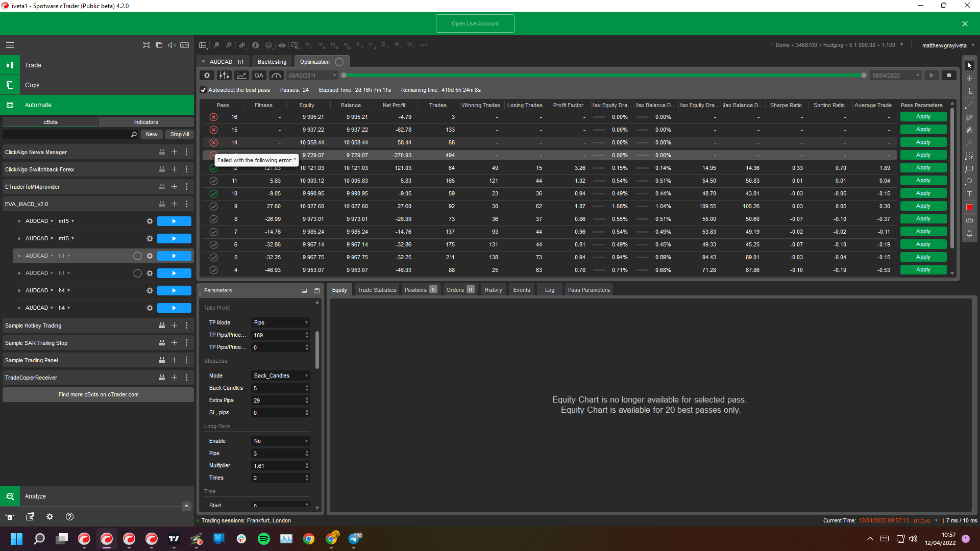Open the resources gauge icon
The height and width of the screenshot is (551, 980).
pyautogui.click(x=276, y=76)
